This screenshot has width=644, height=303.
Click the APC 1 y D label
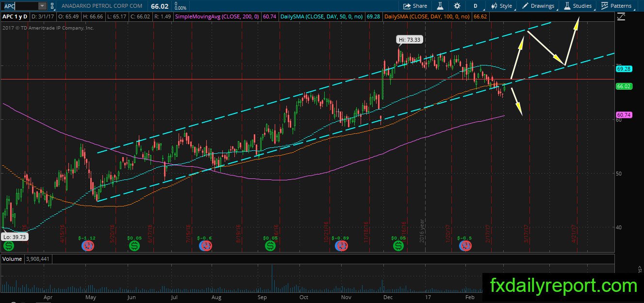coord(16,16)
